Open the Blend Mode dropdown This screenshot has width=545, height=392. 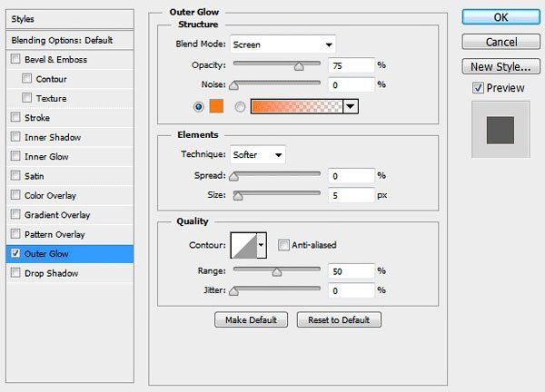click(282, 44)
